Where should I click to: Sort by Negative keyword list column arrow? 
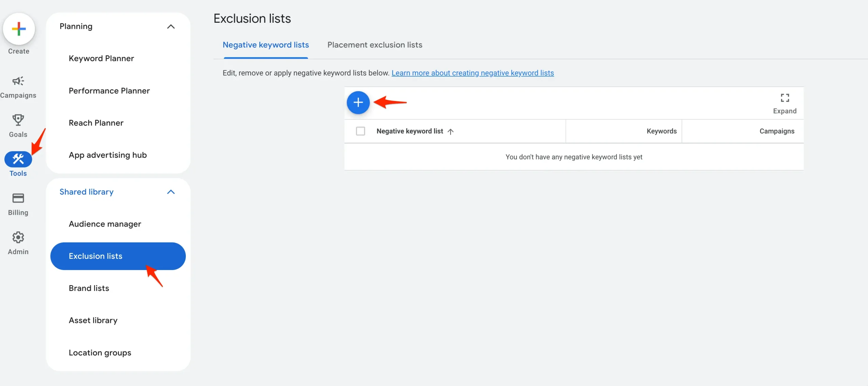[450, 132]
